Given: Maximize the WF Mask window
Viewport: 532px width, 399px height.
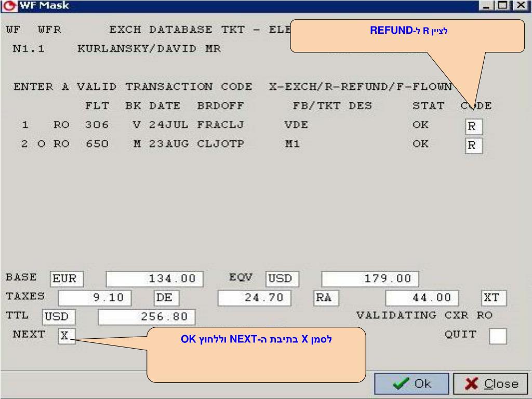Looking at the screenshot, I should (x=503, y=5).
